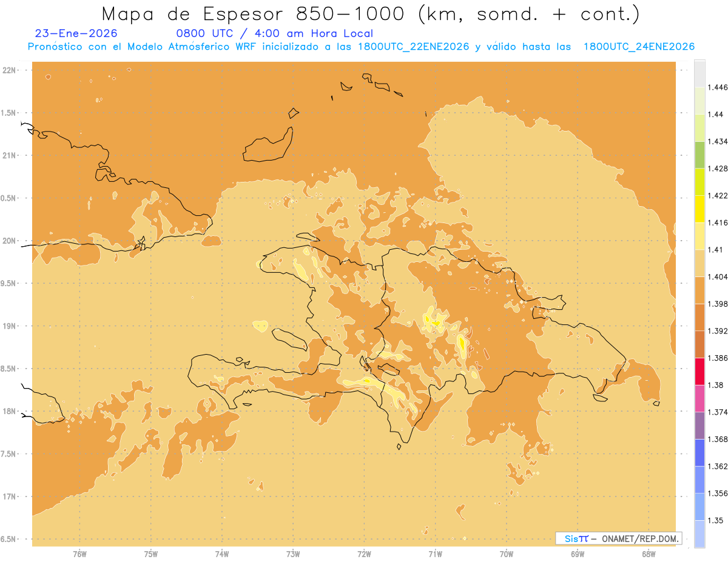This screenshot has height=562, width=728.
Task: Click the 68W longitude axis label
Action: coord(649,554)
